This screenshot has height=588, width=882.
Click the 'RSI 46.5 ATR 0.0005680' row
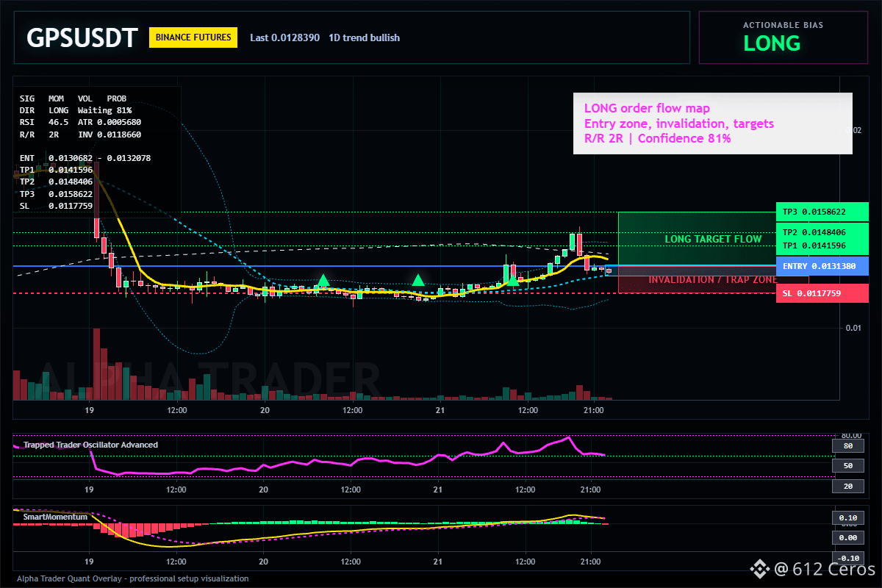point(81,122)
